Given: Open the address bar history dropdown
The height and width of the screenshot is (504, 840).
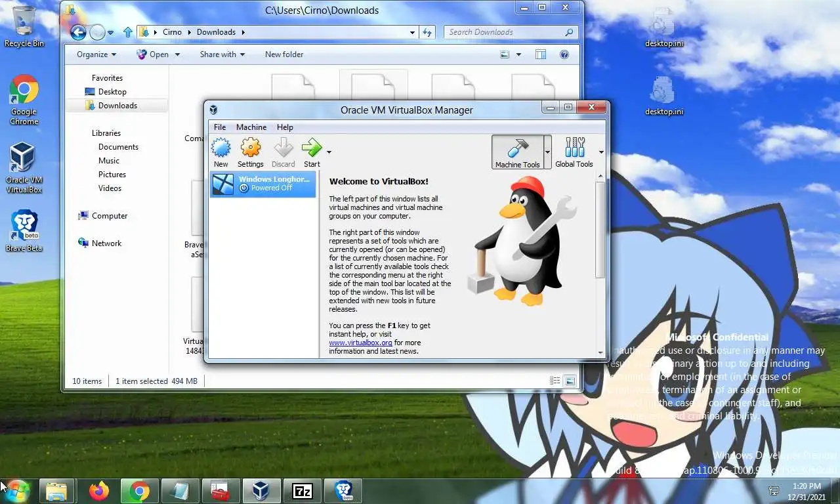Looking at the screenshot, I should pyautogui.click(x=412, y=32).
